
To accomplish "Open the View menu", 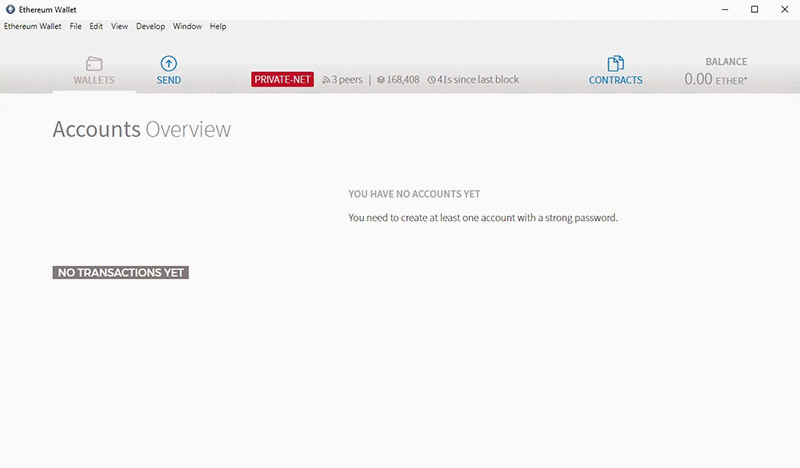I will (x=119, y=26).
